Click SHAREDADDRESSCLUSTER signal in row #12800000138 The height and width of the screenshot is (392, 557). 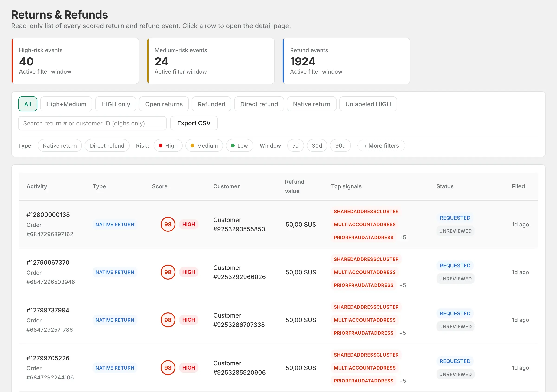[366, 211]
